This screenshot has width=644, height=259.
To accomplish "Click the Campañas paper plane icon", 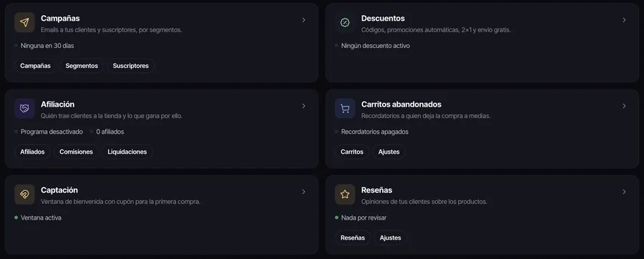I will (x=24, y=22).
